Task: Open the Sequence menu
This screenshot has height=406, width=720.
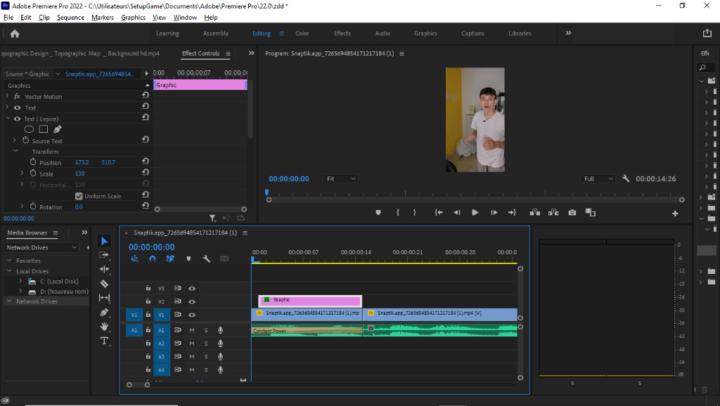Action: pyautogui.click(x=70, y=17)
